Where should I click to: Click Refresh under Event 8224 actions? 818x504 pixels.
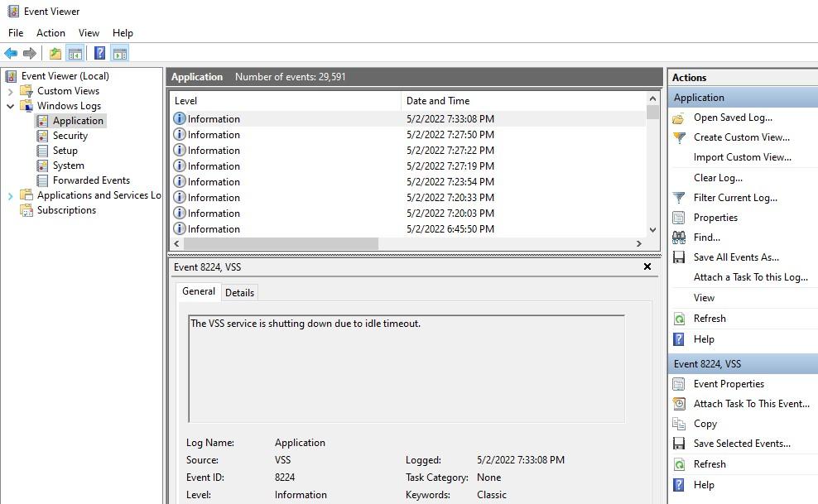710,464
